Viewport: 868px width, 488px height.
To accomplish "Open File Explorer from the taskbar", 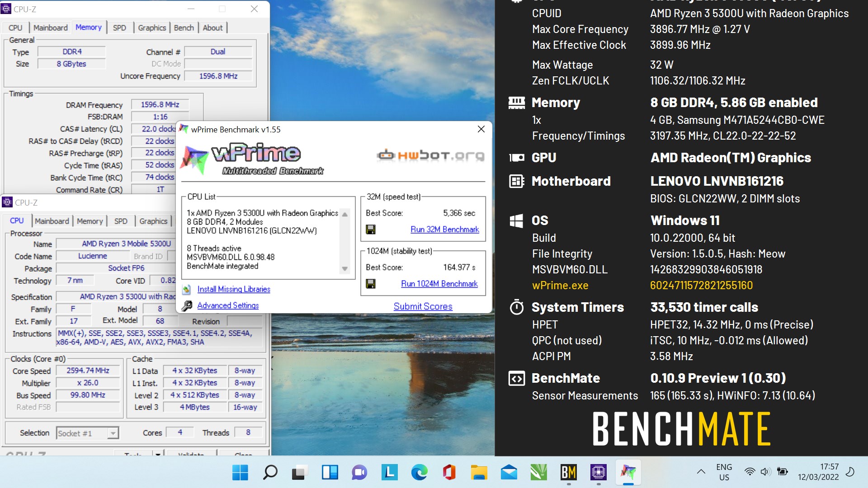I will (x=479, y=473).
